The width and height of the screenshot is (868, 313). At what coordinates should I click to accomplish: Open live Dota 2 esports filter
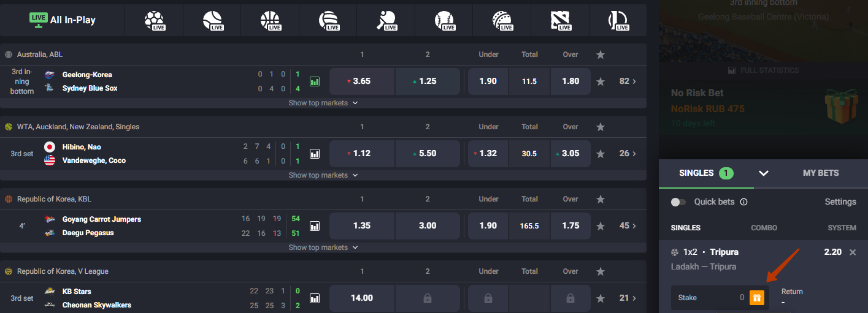pos(560,21)
